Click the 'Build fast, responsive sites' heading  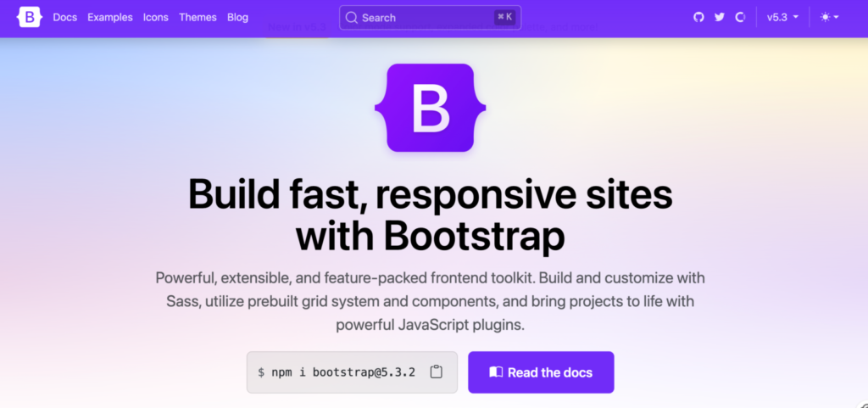pos(430,215)
